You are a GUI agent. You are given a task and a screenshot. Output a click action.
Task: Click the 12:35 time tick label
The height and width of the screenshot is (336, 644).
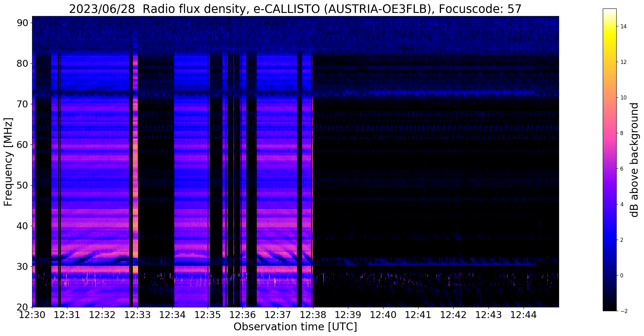pyautogui.click(x=208, y=315)
